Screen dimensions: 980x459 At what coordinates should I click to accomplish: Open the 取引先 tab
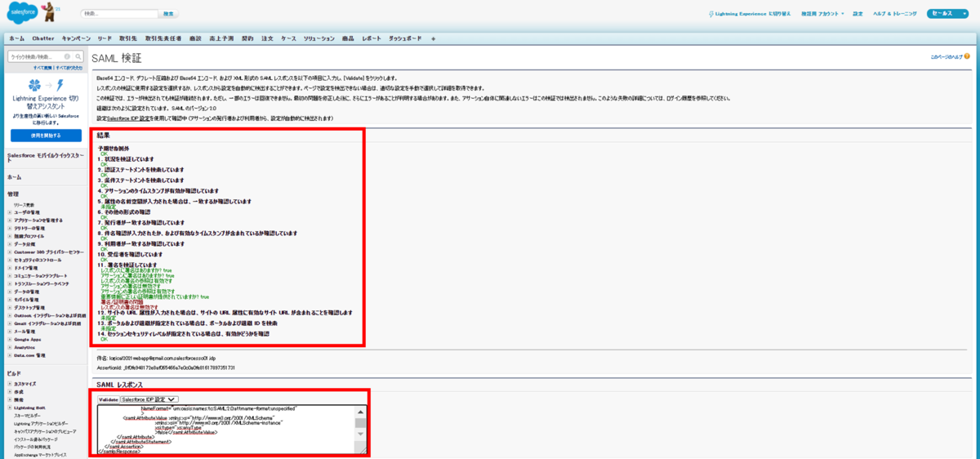(x=128, y=38)
